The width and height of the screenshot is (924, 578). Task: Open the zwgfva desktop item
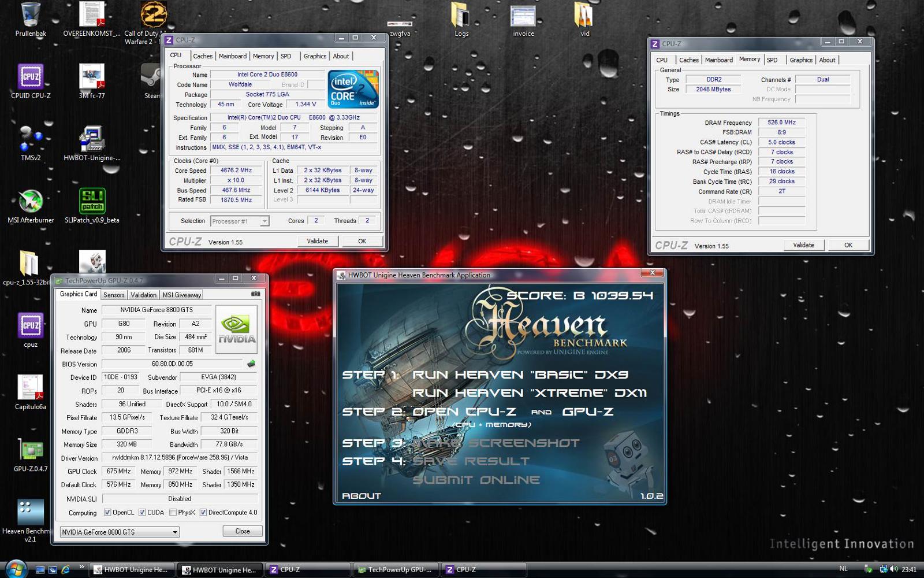point(400,29)
